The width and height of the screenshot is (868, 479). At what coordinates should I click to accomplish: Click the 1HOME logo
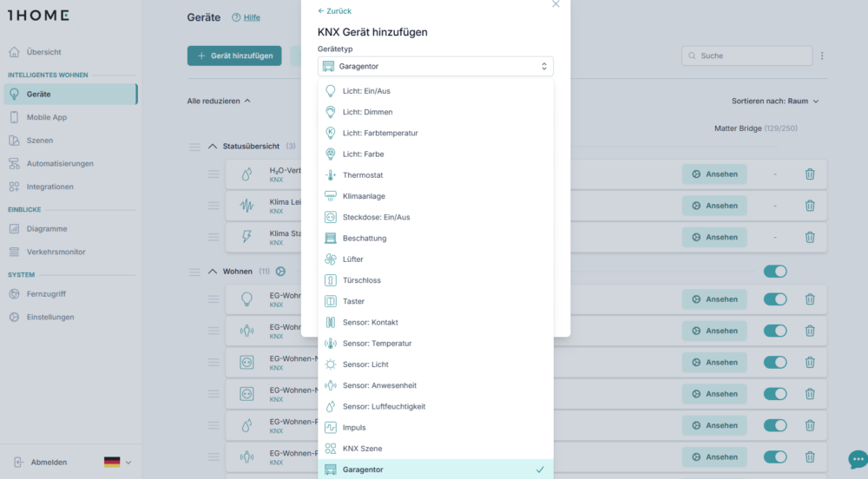click(x=38, y=16)
